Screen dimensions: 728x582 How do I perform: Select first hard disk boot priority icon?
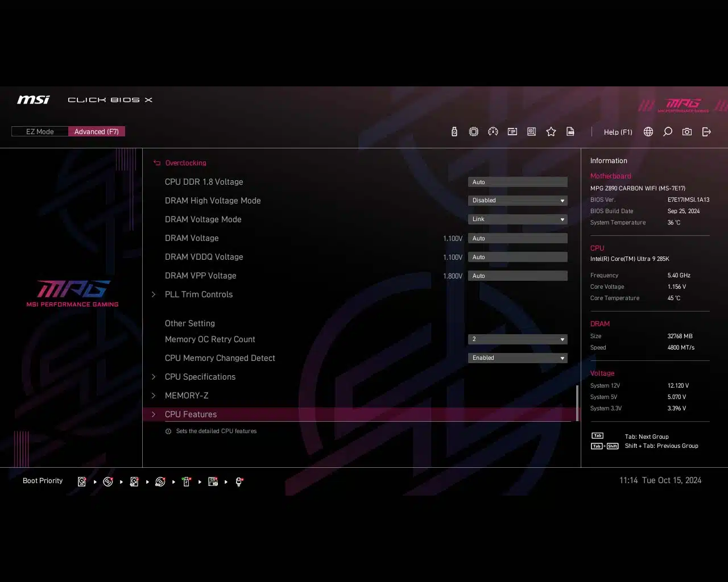(82, 481)
